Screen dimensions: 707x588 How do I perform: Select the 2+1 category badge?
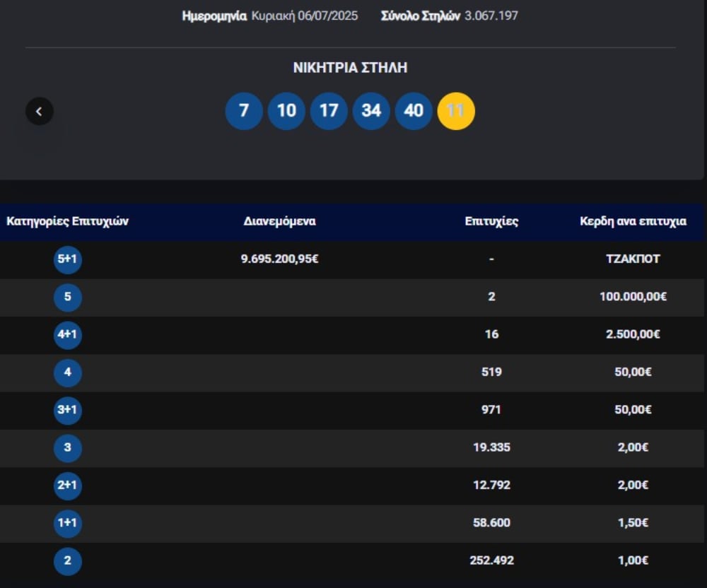pos(68,486)
